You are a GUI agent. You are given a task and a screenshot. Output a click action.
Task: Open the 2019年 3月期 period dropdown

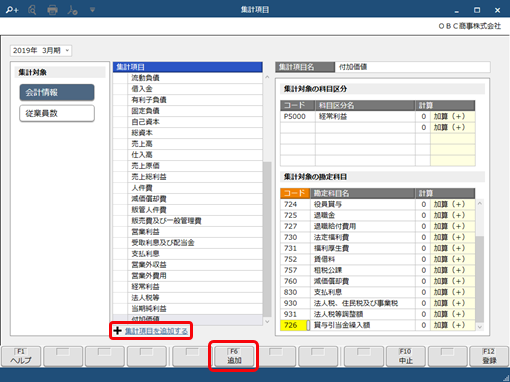pos(41,50)
